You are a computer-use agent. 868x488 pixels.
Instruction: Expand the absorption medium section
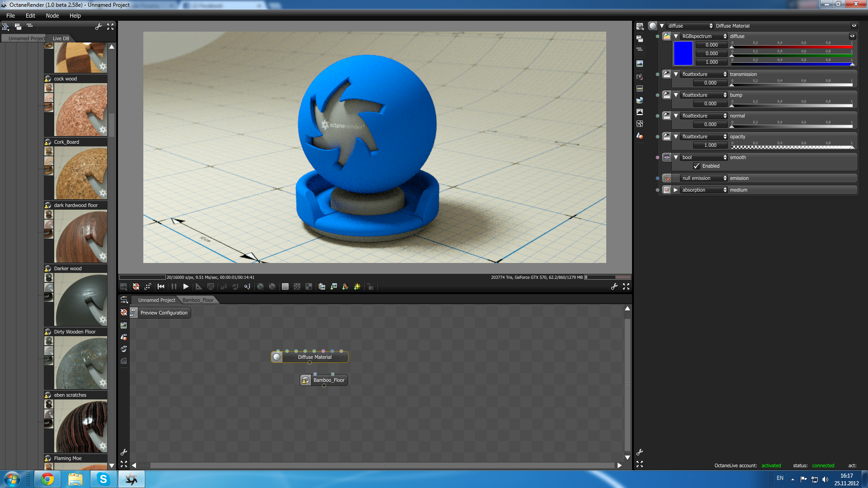coord(676,190)
